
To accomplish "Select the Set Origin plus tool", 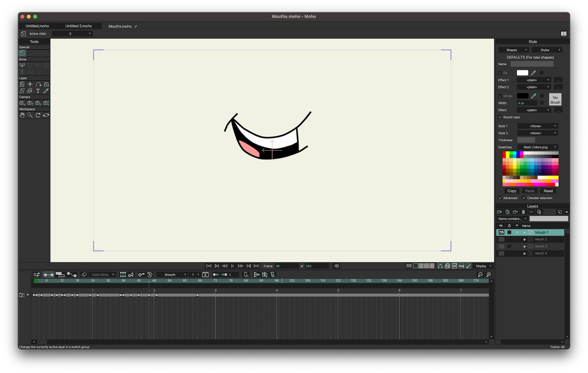I will 30,84.
